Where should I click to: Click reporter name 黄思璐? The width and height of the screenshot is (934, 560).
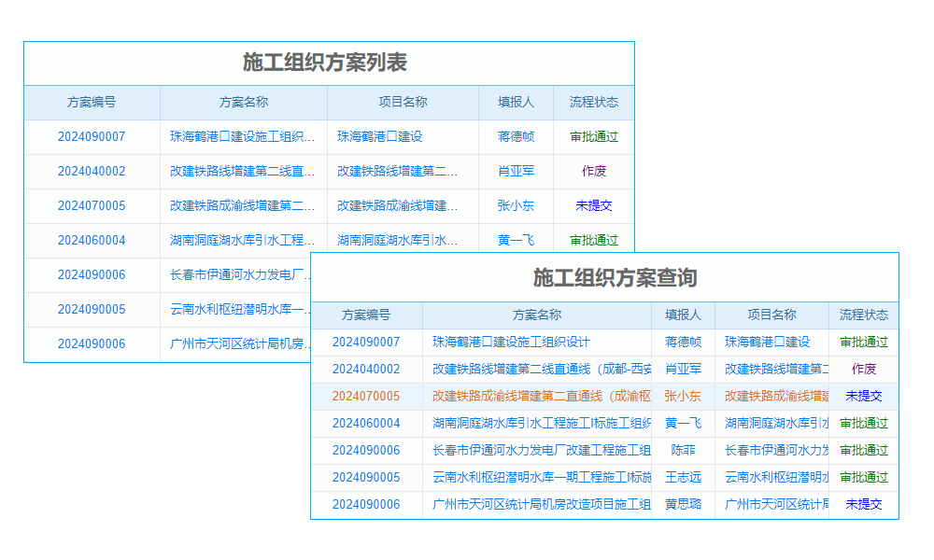pos(683,504)
